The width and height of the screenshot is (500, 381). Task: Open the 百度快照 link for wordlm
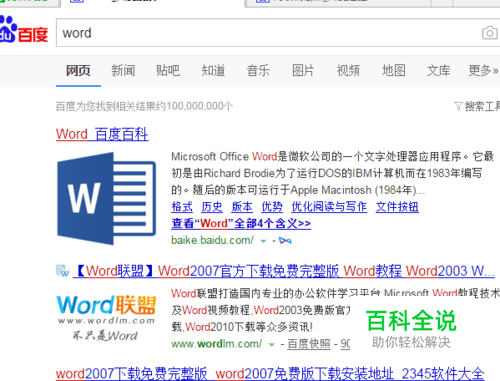click(309, 344)
